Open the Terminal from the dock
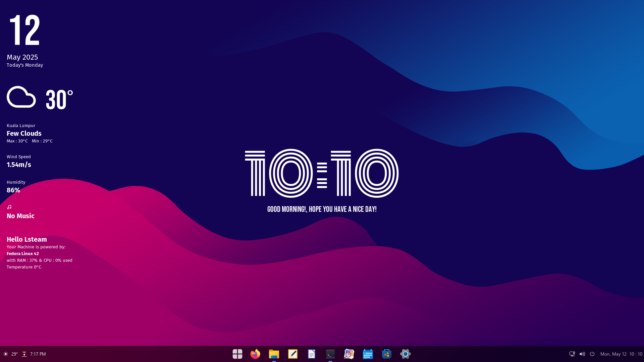Image resolution: width=644 pixels, height=362 pixels. click(330, 354)
